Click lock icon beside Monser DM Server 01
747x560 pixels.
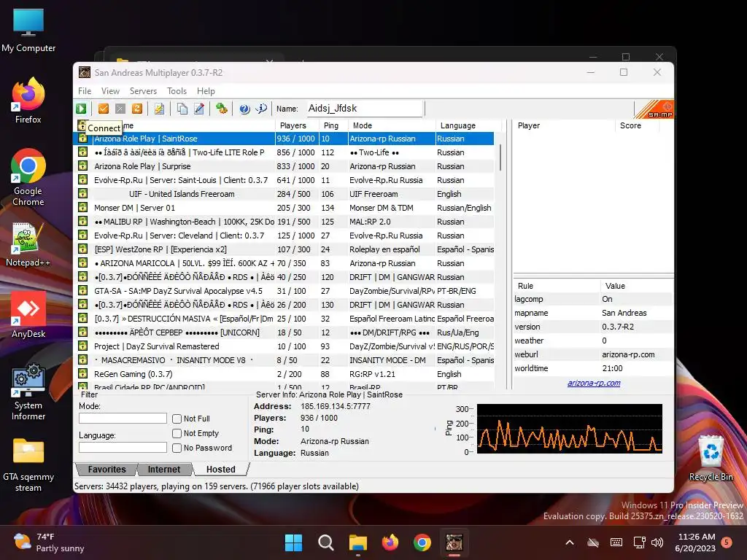coord(83,208)
